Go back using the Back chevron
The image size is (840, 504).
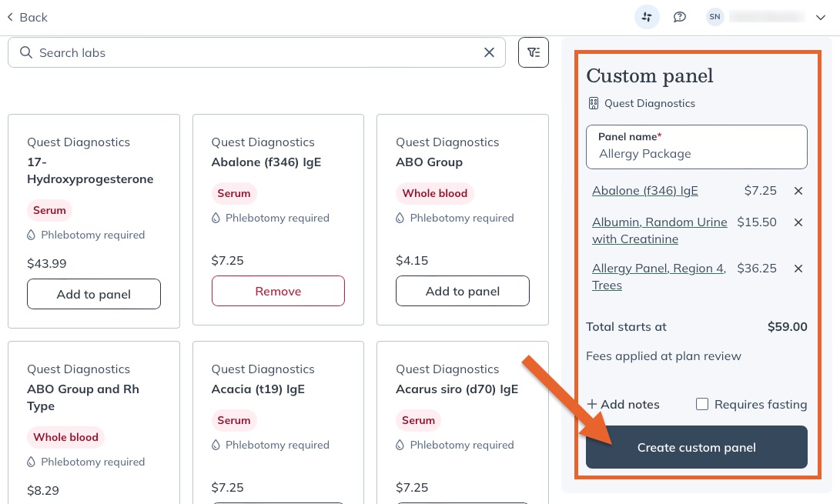[10, 17]
